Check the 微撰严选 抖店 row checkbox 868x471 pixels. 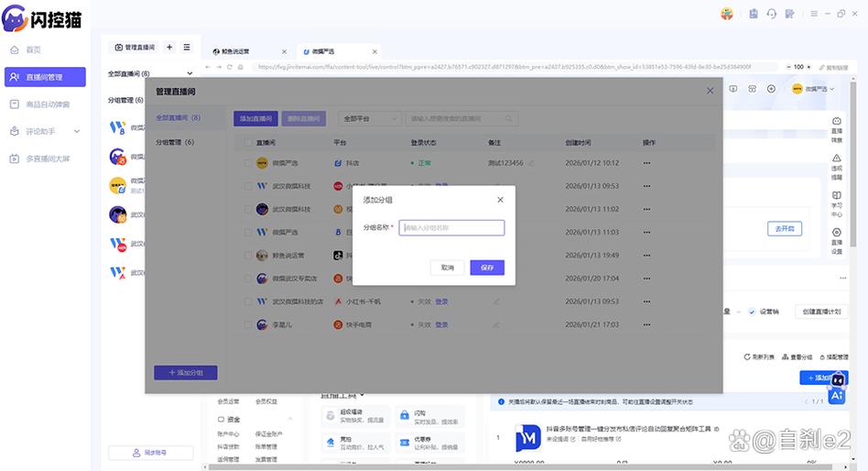coord(248,163)
